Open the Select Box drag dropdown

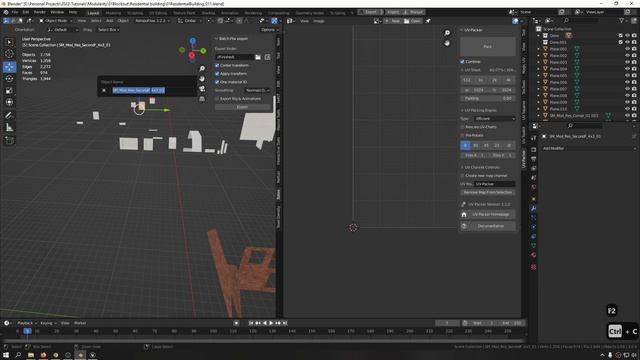click(108, 30)
